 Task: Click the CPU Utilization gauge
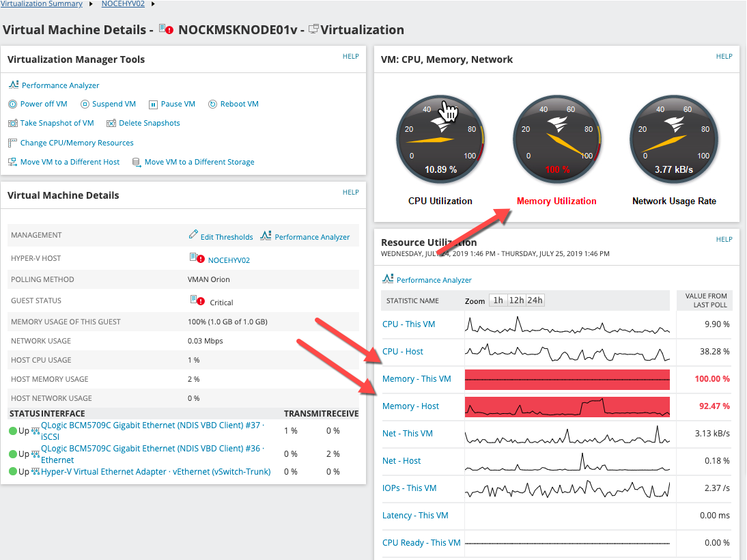(440, 139)
